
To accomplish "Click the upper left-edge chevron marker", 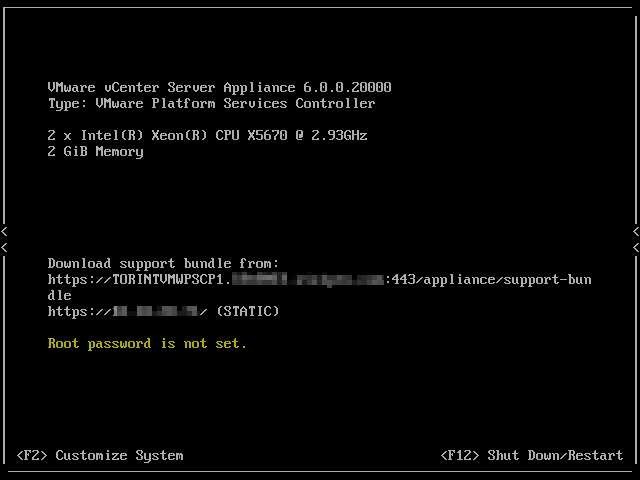I will [x=4, y=231].
